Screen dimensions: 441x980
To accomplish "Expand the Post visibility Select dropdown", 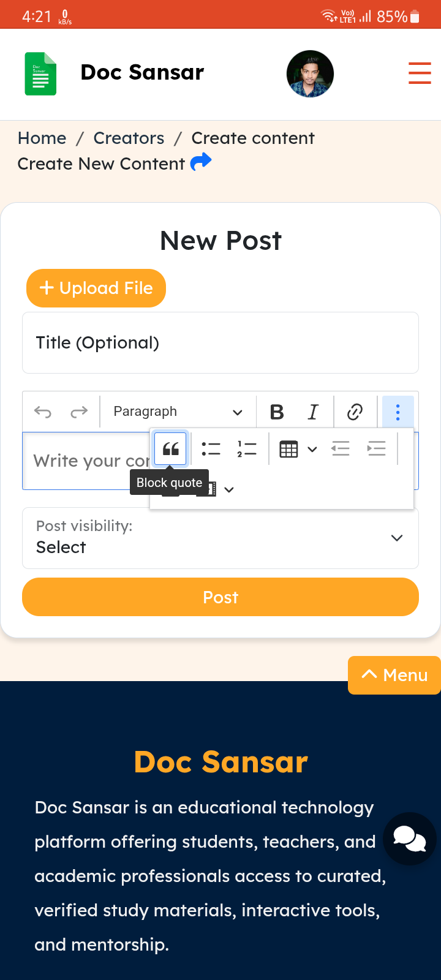I will (x=221, y=538).
